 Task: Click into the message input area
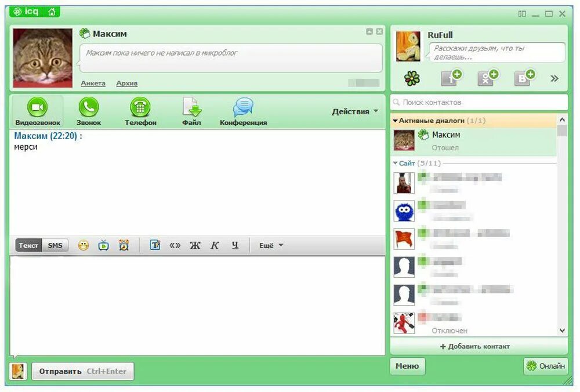[197, 306]
